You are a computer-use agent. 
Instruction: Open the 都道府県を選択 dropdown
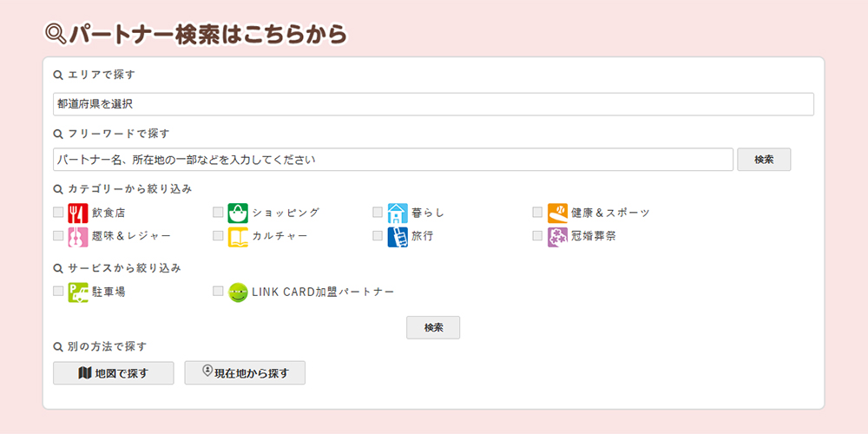(433, 104)
